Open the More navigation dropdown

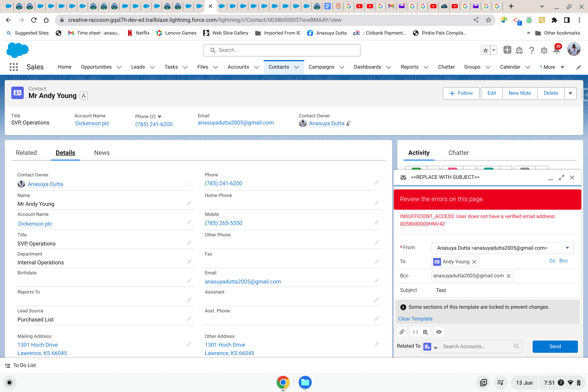552,67
